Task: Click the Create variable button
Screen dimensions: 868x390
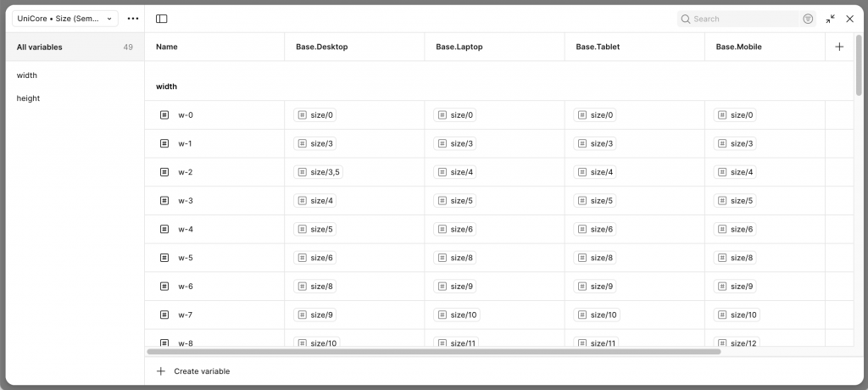Action: coord(202,371)
